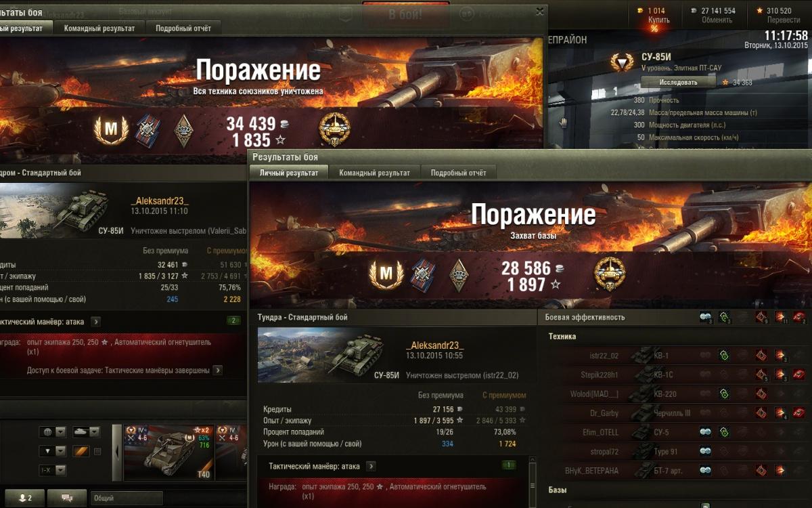Open the nation globe filter dropdown
The width and height of the screenshot is (812, 508).
[x=53, y=431]
